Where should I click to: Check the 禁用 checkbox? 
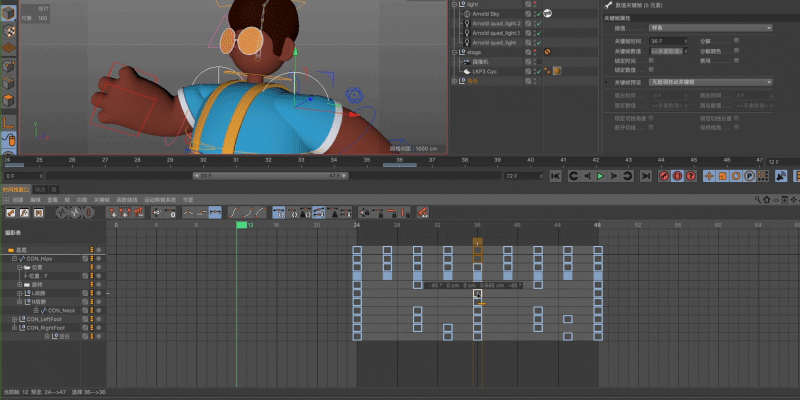736,60
